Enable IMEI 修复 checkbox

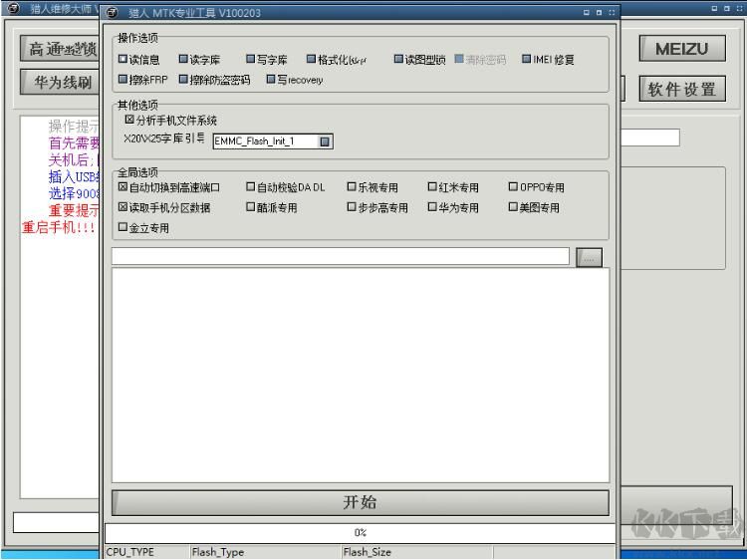point(527,59)
